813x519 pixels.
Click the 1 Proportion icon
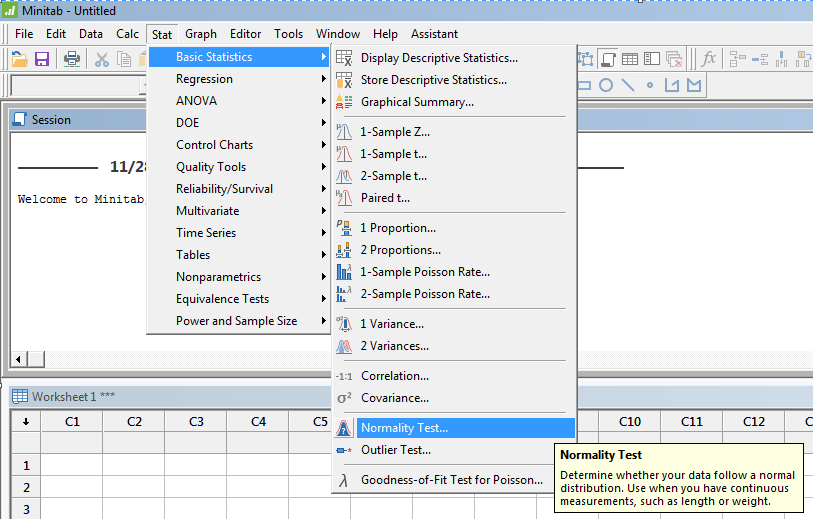click(344, 228)
